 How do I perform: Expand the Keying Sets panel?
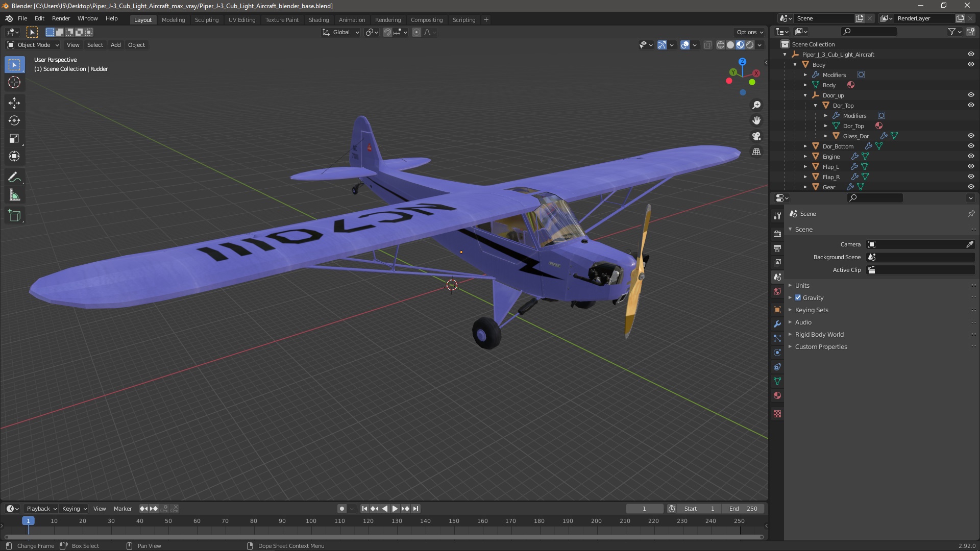pyautogui.click(x=812, y=310)
